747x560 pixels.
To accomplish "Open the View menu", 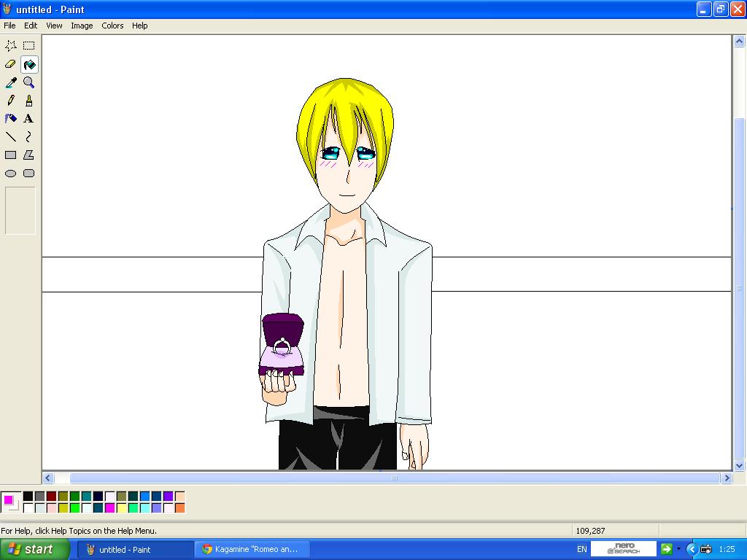I will tap(54, 26).
